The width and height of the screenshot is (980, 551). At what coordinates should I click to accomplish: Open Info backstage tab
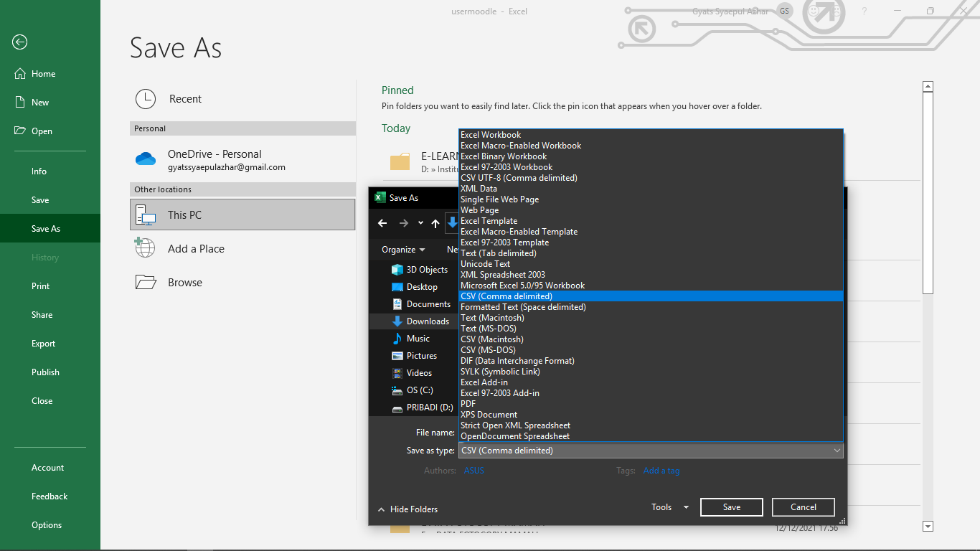tap(50, 171)
